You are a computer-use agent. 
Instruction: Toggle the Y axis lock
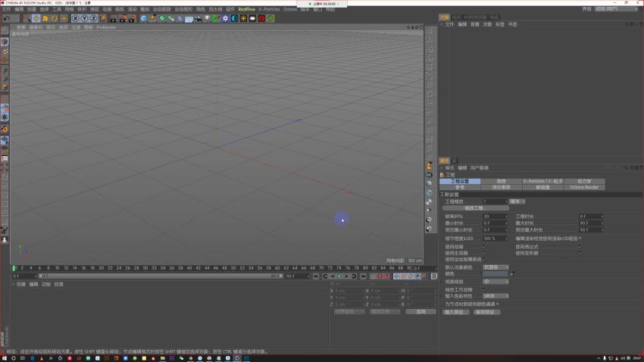coord(85,18)
